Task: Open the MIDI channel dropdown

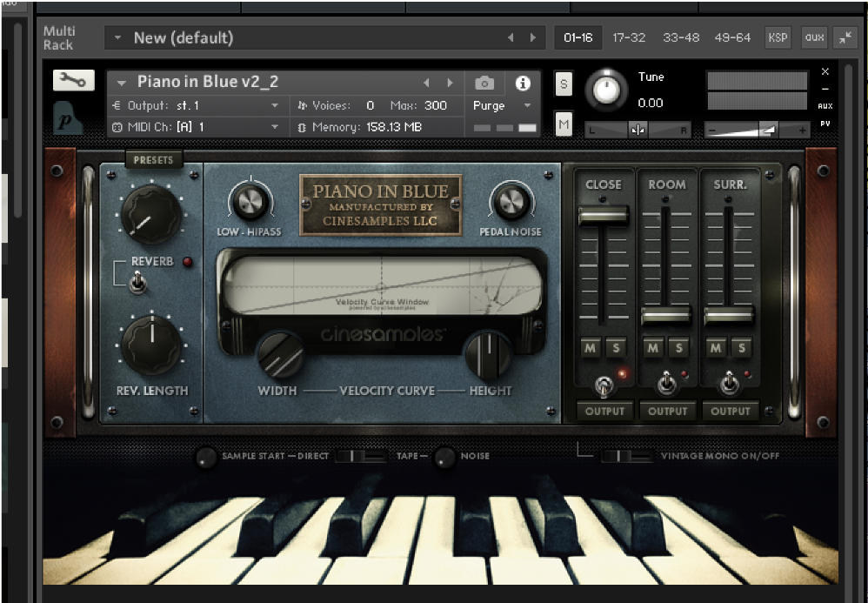Action: 275,127
